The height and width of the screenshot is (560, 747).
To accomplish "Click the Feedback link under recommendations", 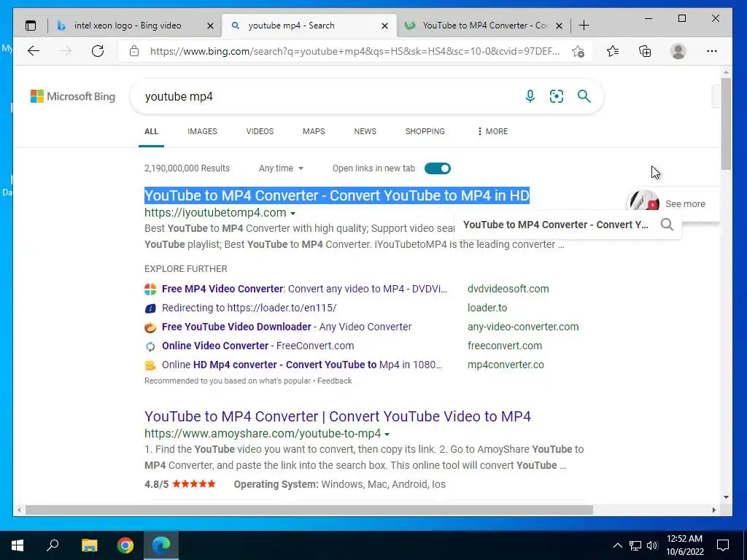I will 334,381.
